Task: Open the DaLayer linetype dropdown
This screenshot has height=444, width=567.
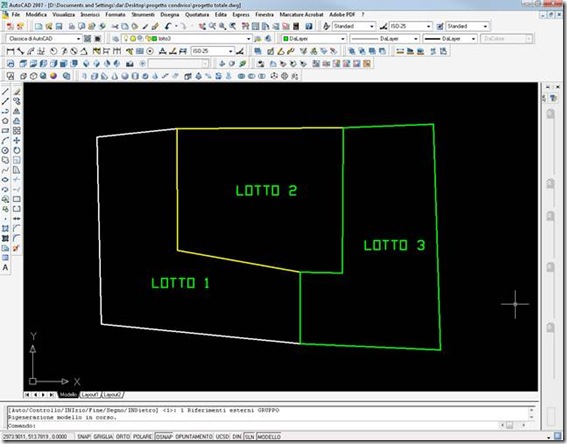Action: (x=385, y=39)
